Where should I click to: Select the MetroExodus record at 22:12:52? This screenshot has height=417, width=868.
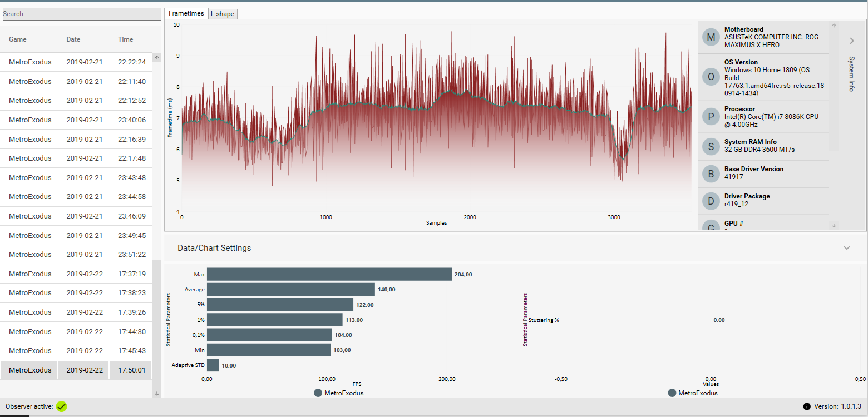(76, 101)
